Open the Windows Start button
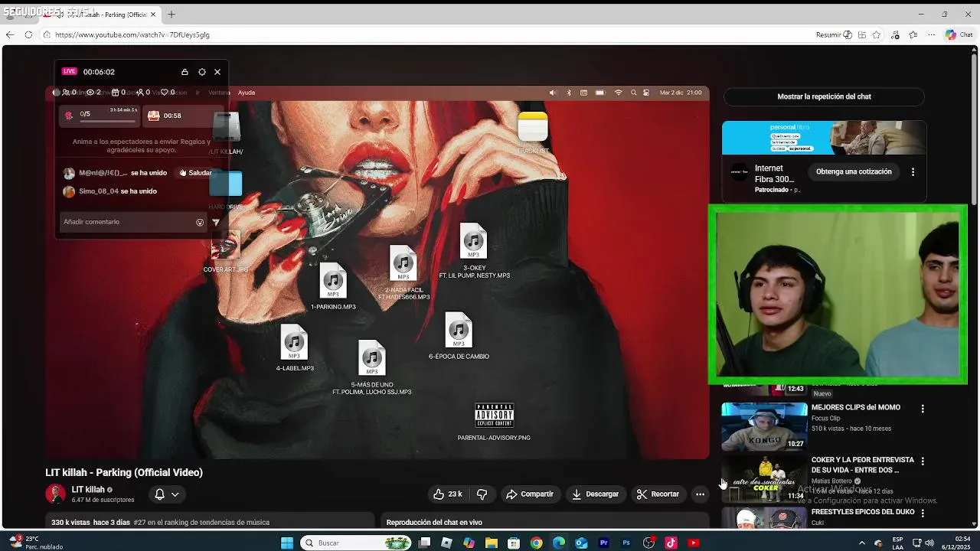 tap(287, 543)
